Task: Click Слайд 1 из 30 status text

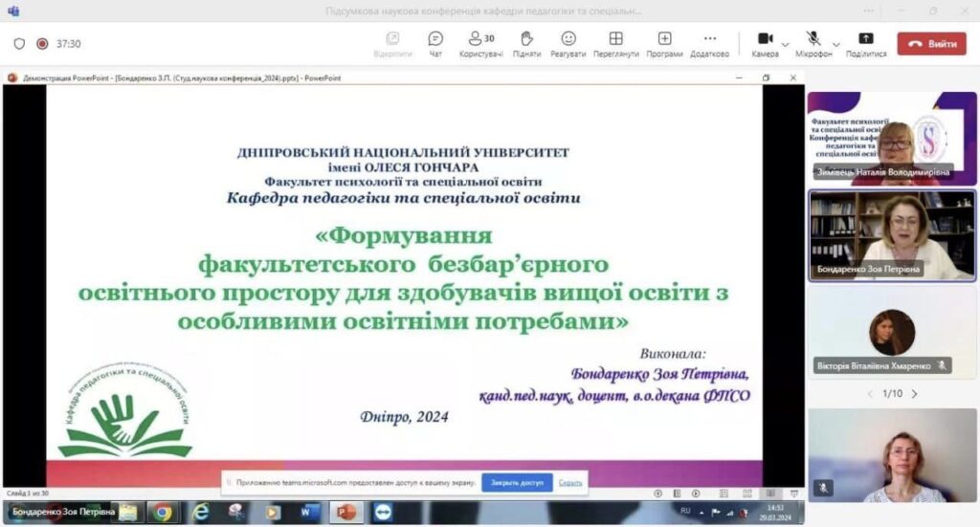Action: click(28, 494)
